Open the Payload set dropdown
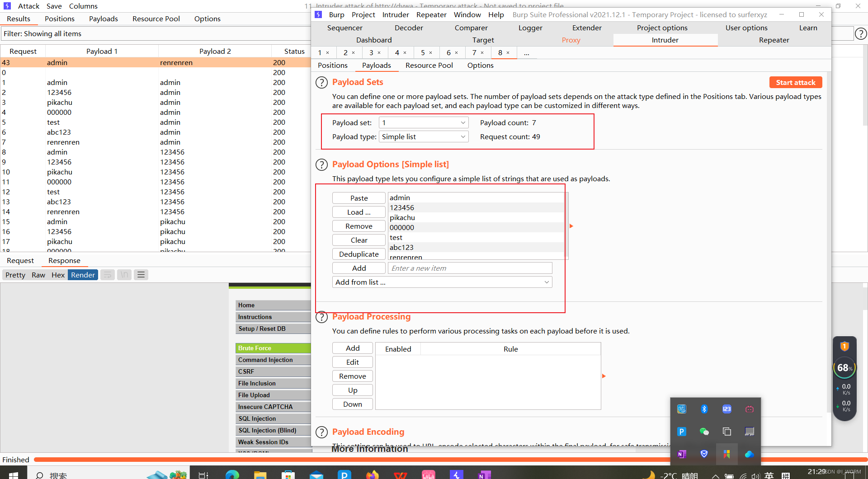This screenshot has width=868, height=479. tap(424, 123)
